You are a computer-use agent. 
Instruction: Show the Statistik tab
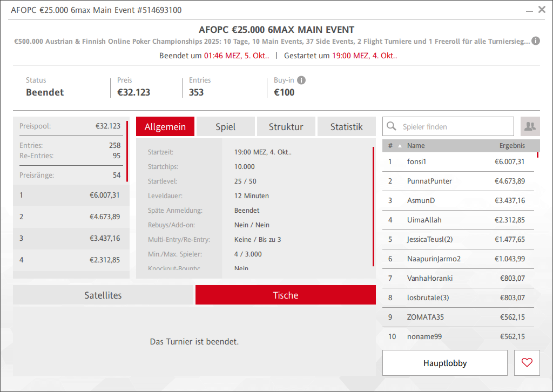(x=346, y=127)
